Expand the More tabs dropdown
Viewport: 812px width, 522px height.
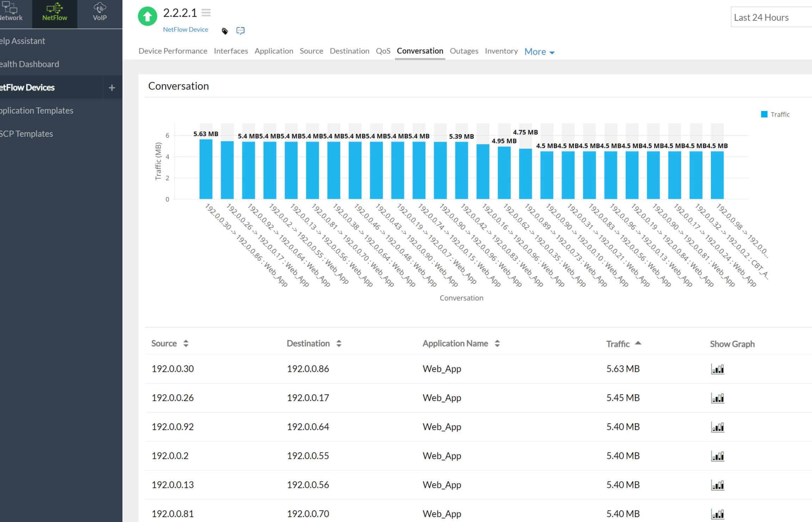[539, 52]
